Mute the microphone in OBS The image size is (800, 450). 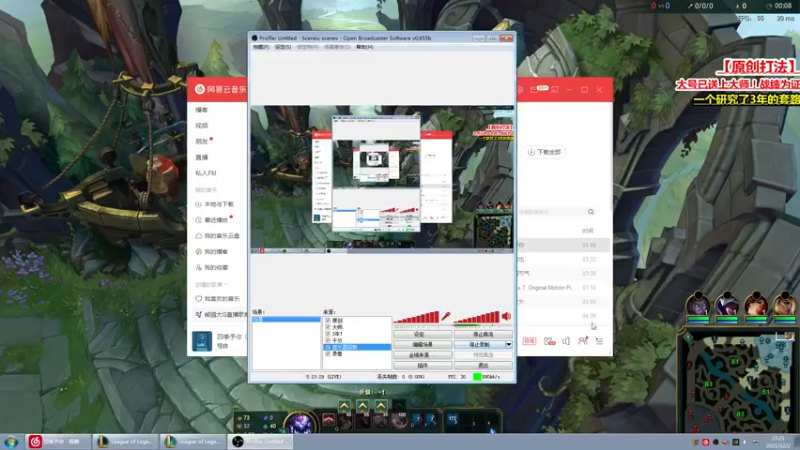(446, 316)
